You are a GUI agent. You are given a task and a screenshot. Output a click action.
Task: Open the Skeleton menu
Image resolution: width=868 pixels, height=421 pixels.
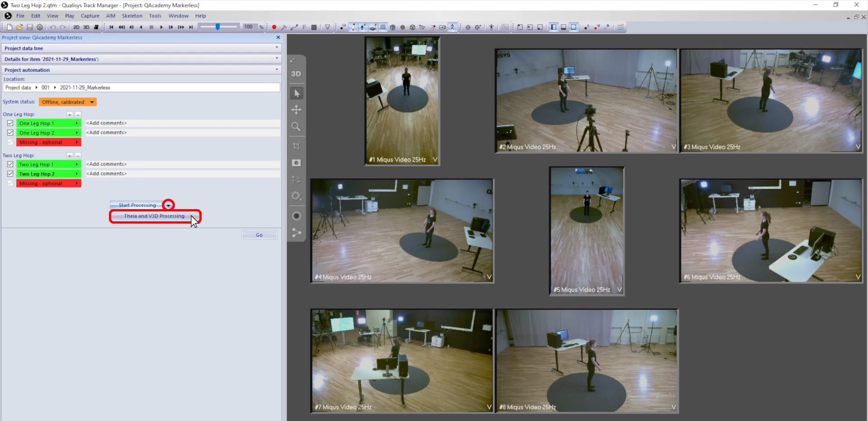point(132,16)
